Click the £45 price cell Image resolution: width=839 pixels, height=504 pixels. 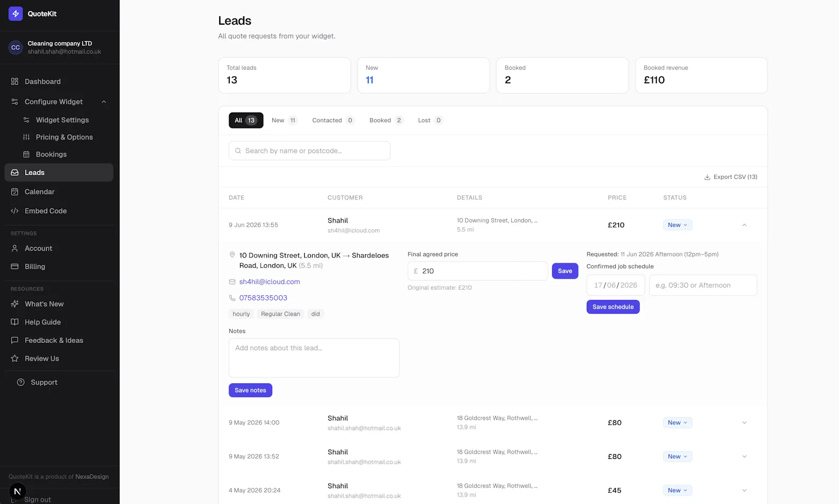615,490
